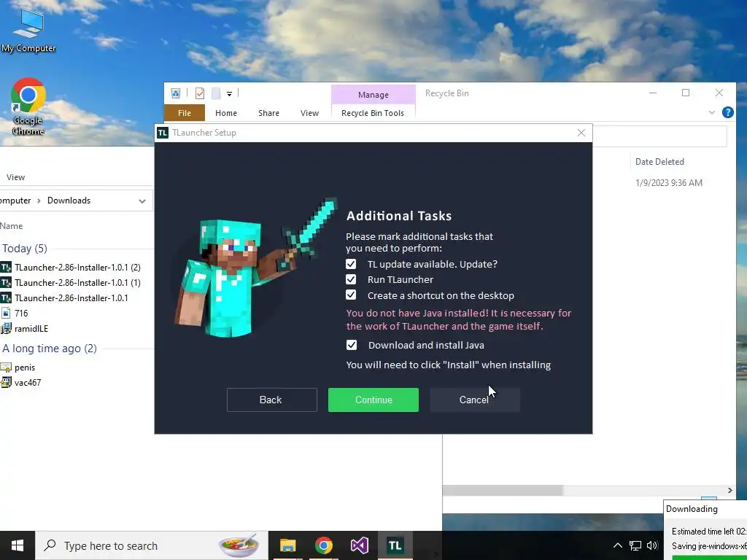
Task: Expand the Recycle Bin ribbon chevron
Action: [712, 112]
